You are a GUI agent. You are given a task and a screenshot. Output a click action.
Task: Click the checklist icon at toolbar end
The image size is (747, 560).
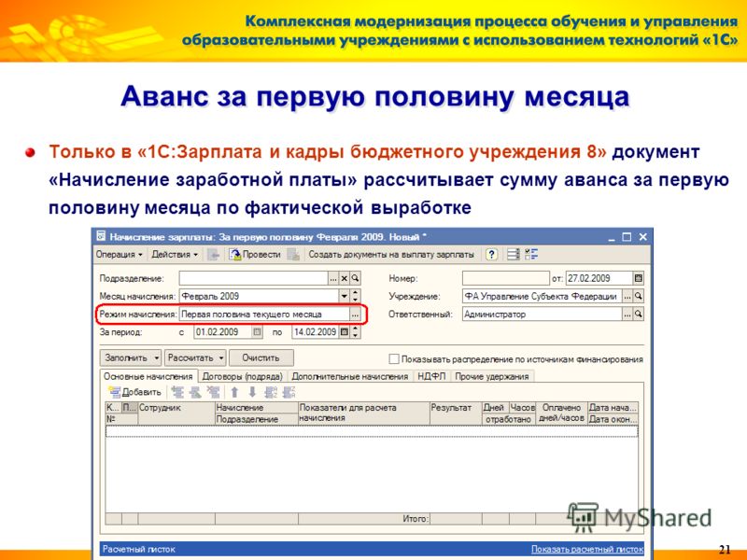point(531,255)
